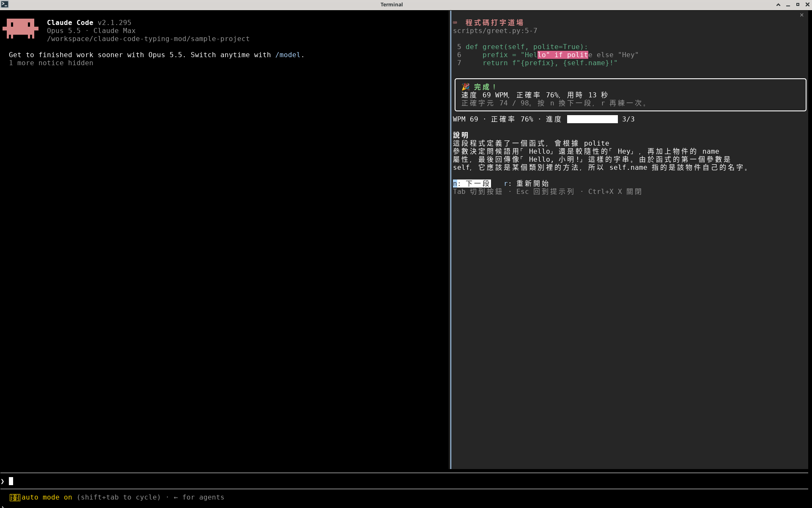Close the Terminal window

pos(807,5)
